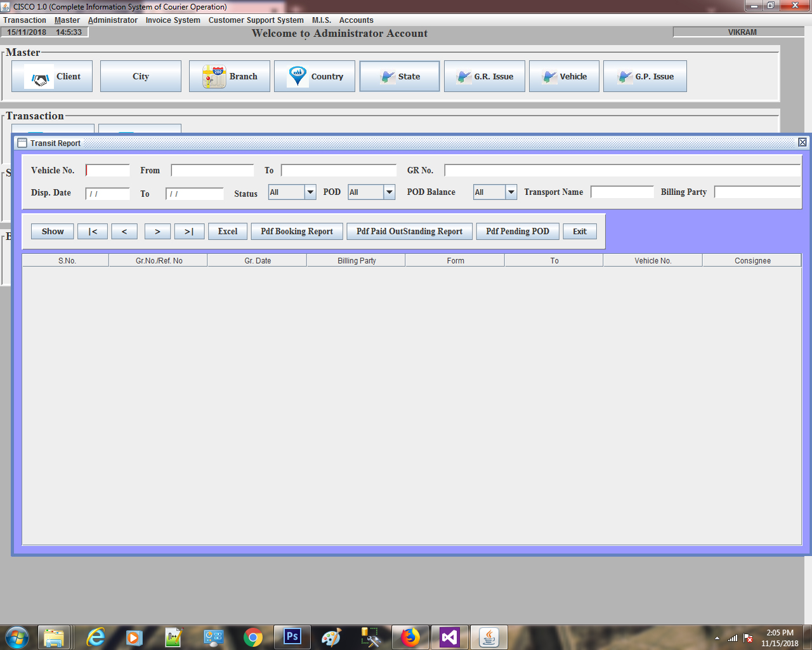Click the Vehicle No. input field
This screenshot has height=650, width=812.
[x=108, y=171]
